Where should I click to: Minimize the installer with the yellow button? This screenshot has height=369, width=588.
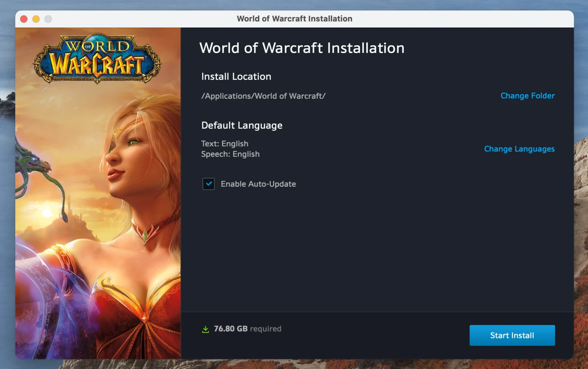click(x=36, y=19)
